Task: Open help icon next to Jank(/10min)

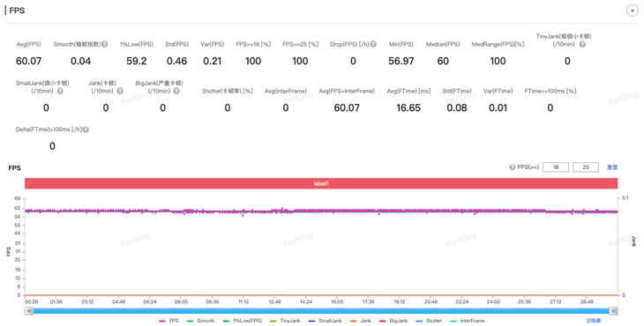Action: 120,91
